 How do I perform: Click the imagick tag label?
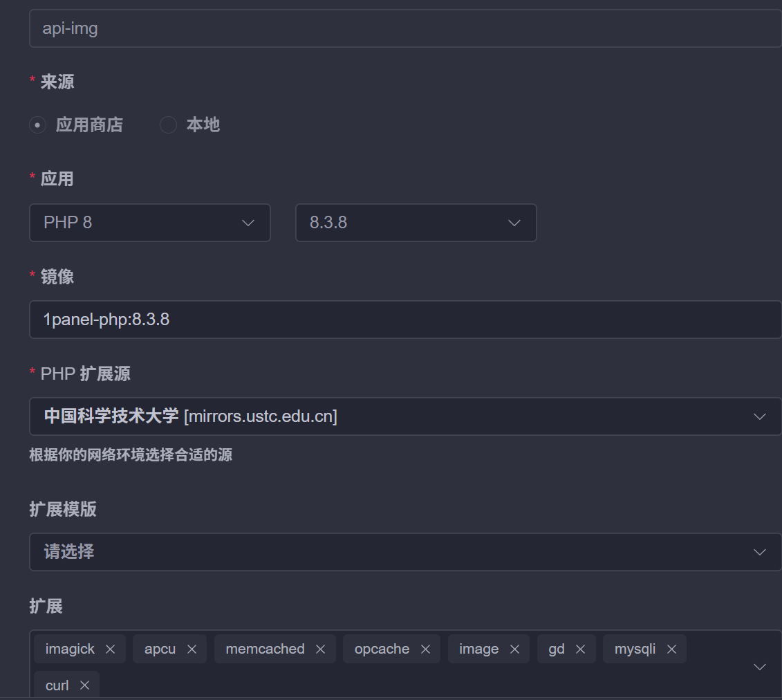[70, 649]
